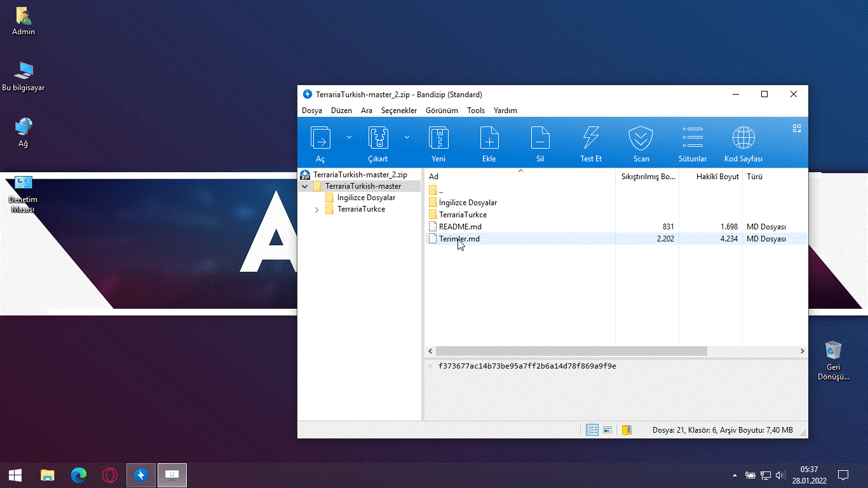
Task: Select TerrariaTurkish-master folder in tree
Action: pyautogui.click(x=363, y=186)
